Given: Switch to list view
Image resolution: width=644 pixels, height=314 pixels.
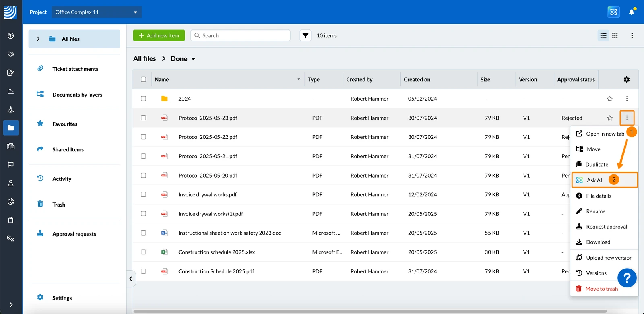Looking at the screenshot, I should click(x=603, y=35).
